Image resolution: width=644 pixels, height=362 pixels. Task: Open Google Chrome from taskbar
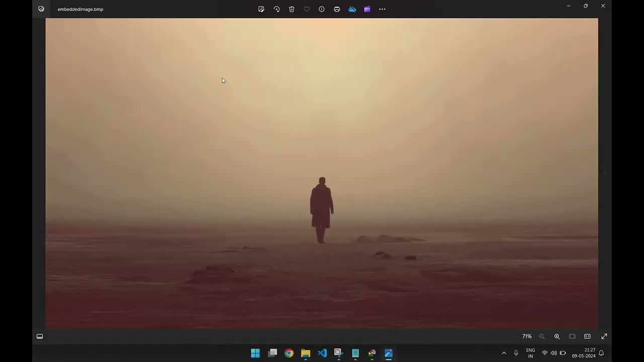289,353
